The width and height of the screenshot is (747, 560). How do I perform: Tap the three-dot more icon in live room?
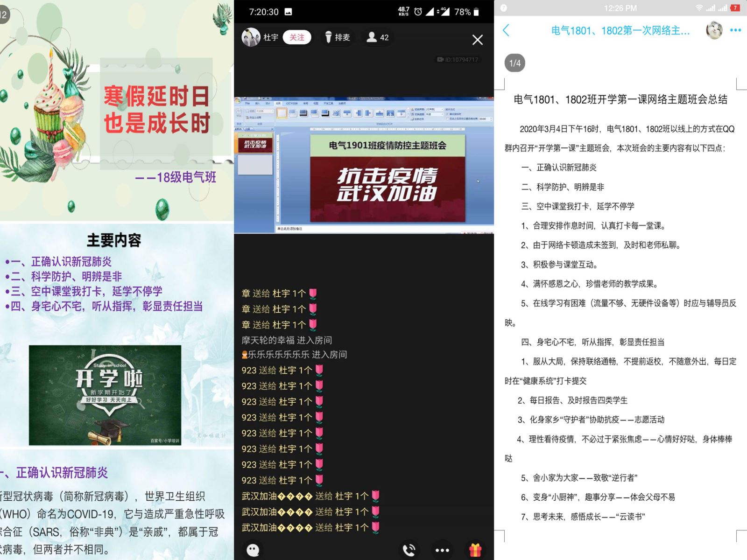coord(442,550)
